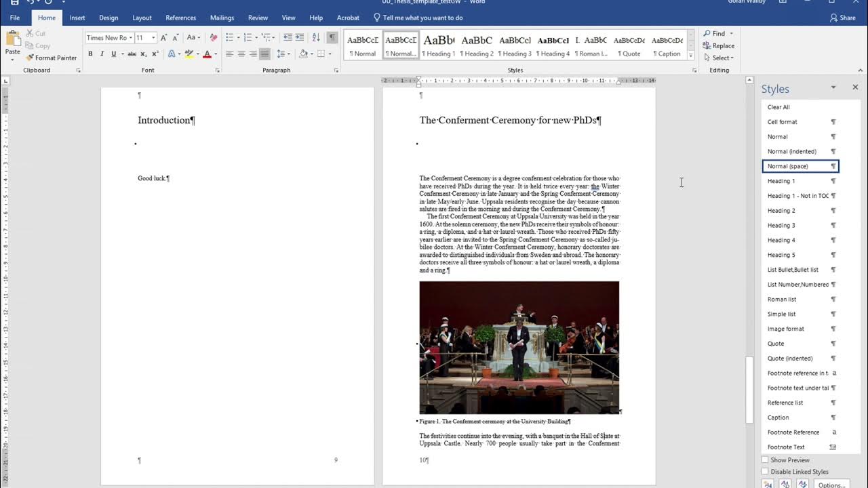Open the Select dropdown in Editing
The height and width of the screenshot is (488, 868).
(719, 58)
